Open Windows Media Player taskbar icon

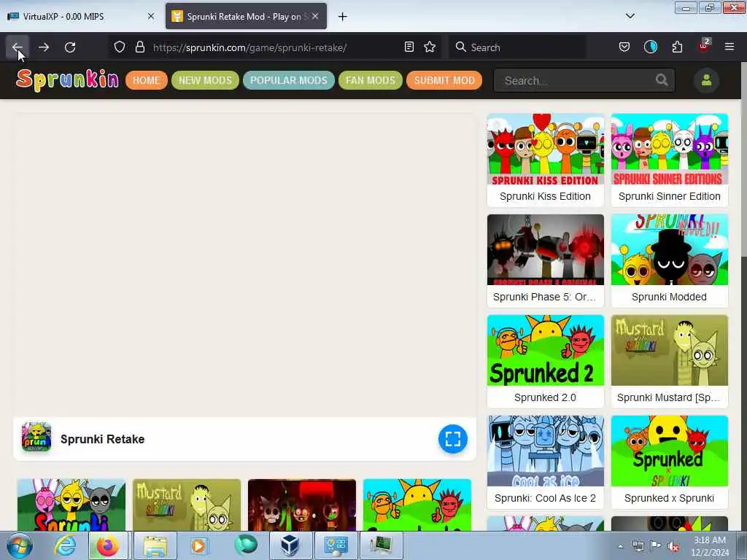click(199, 545)
